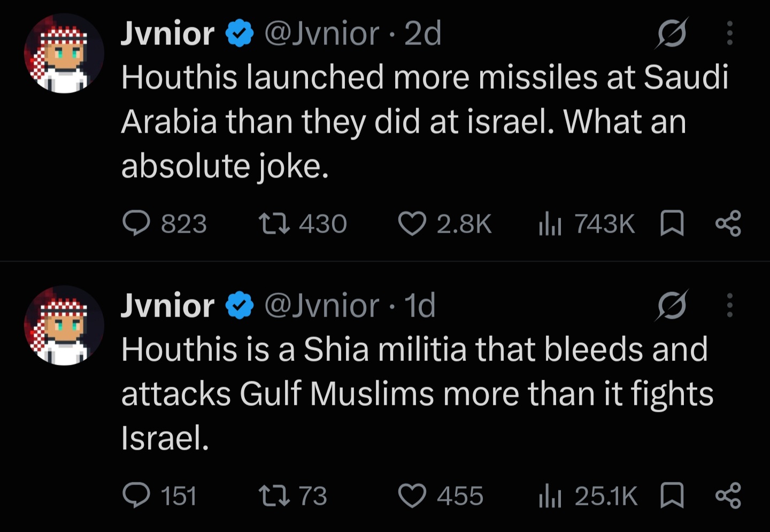
Task: Share the first tweet by Jvnior
Action: coord(728,223)
